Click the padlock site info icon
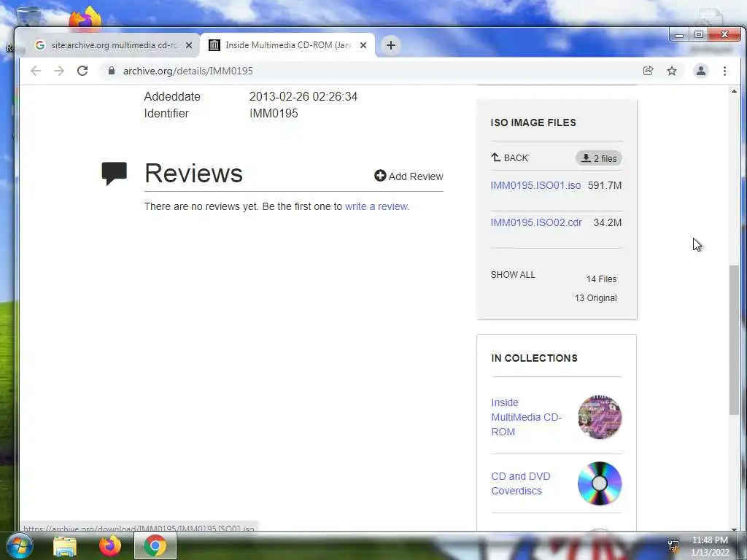 click(x=112, y=71)
